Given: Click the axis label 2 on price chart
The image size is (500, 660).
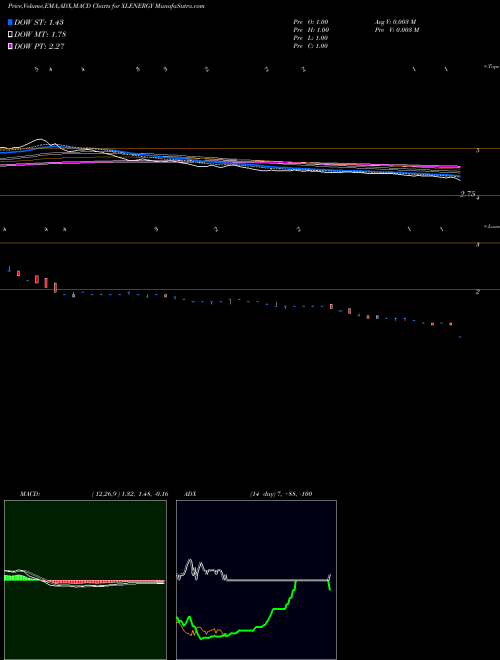Looking at the screenshot, I should (477, 291).
